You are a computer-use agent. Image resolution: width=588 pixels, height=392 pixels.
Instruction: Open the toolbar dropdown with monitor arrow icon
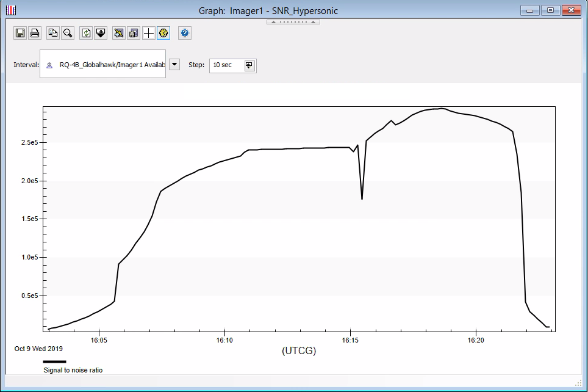(101, 33)
